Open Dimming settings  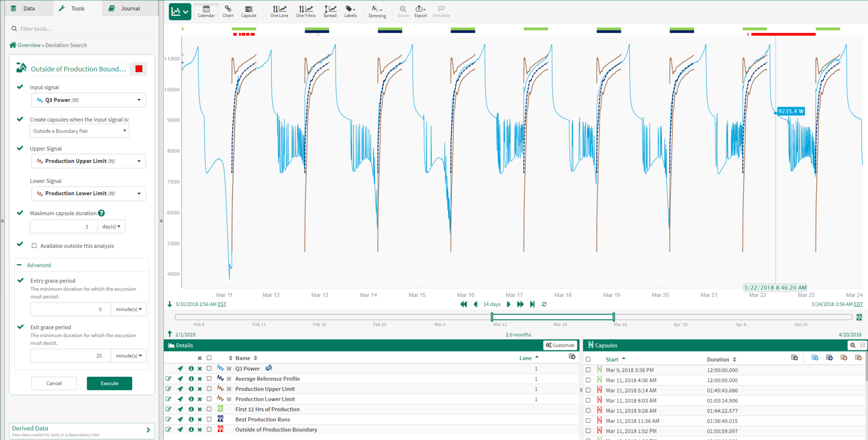(x=377, y=11)
